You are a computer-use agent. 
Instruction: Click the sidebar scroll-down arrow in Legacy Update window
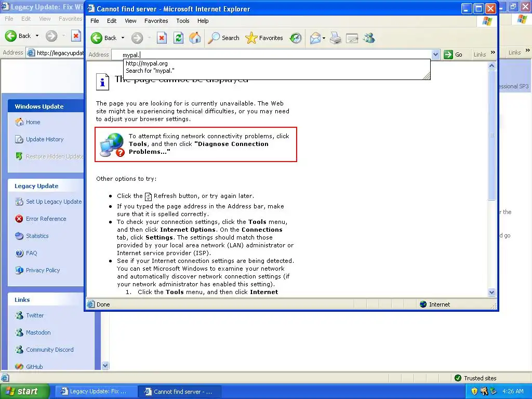point(105,365)
